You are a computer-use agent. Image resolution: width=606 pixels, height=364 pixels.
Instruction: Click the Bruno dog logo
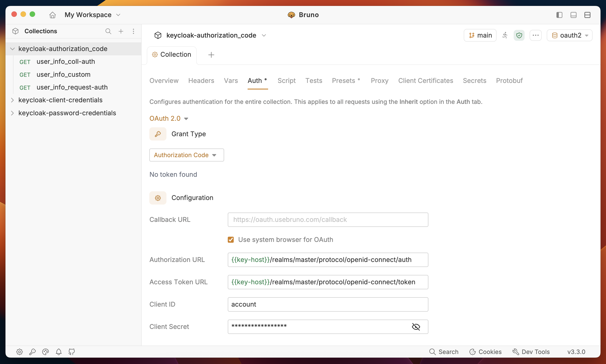[x=291, y=15]
